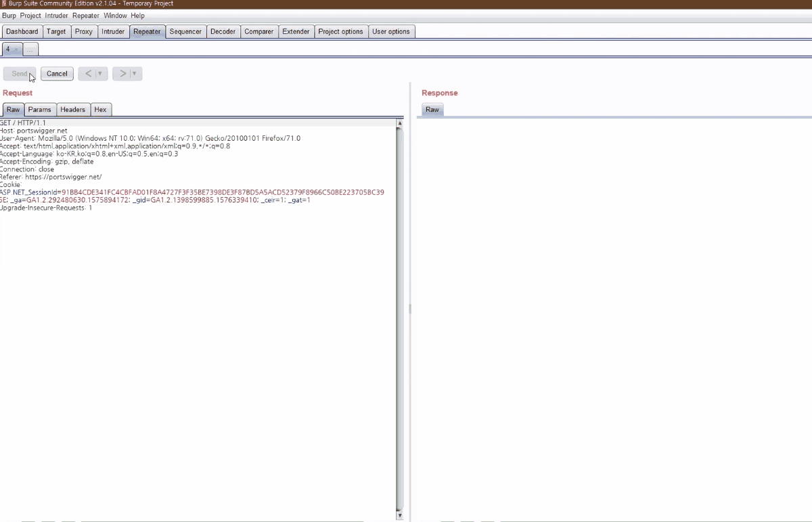Viewport: 812px width, 522px height.
Task: Switch to the Target tab
Action: point(56,32)
